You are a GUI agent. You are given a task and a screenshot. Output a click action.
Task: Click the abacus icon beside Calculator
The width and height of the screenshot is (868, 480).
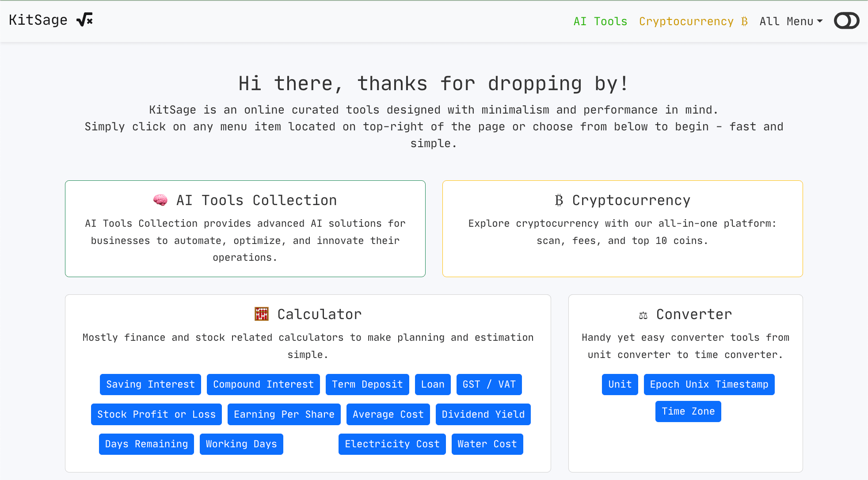[x=262, y=314]
